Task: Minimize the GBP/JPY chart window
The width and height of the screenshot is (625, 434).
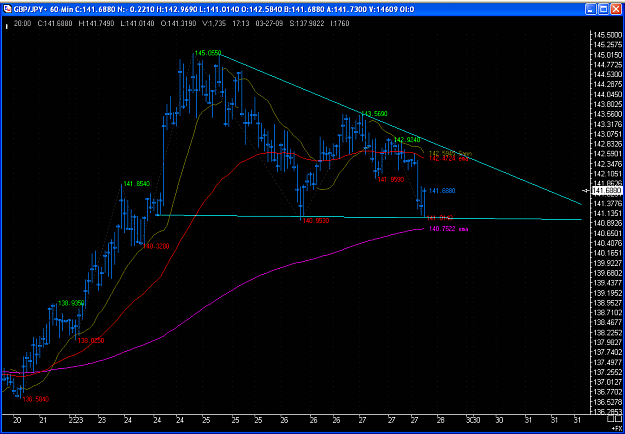Action: [x=591, y=9]
